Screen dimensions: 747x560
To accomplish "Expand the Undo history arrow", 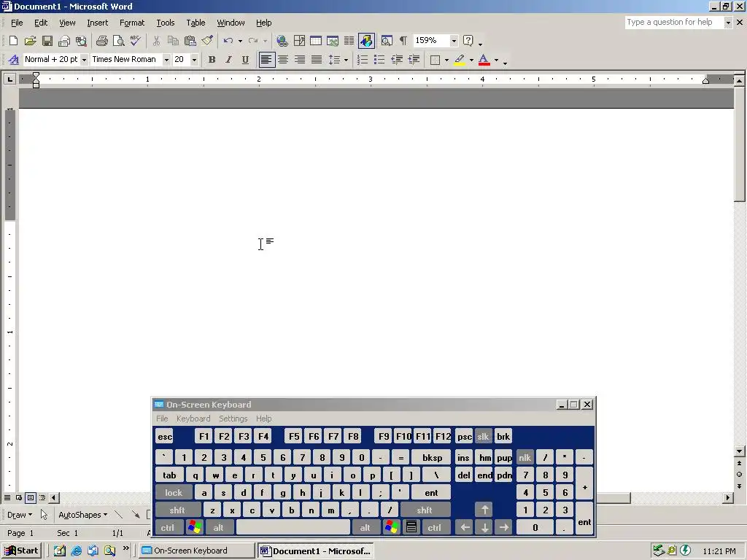I will [240, 41].
